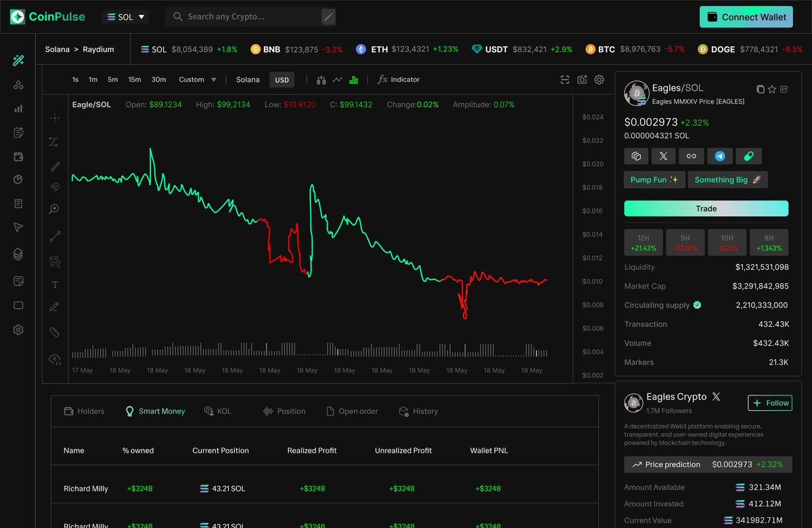Select BTC in the ticker strip
The height and width of the screenshot is (528, 812).
coord(635,49)
